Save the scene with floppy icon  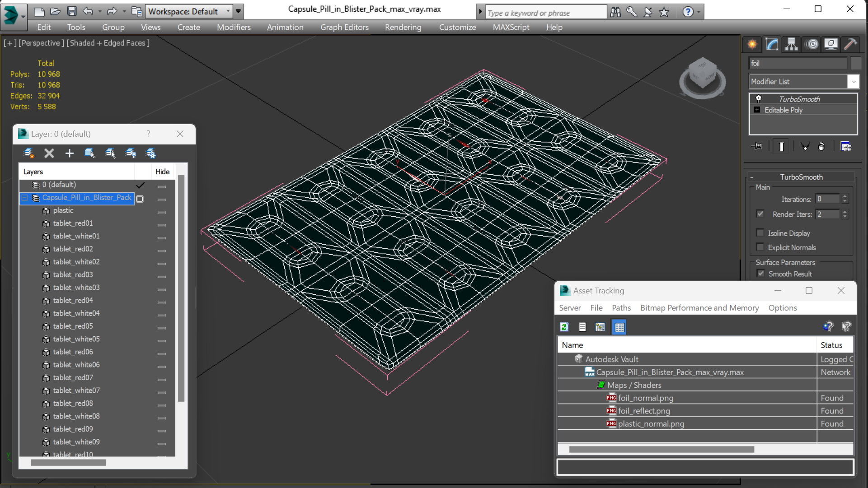pos(71,11)
